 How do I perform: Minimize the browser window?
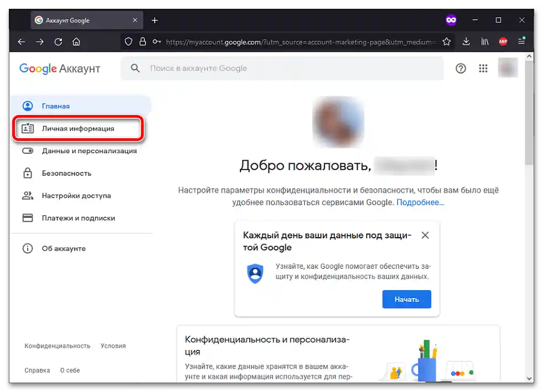pos(475,20)
